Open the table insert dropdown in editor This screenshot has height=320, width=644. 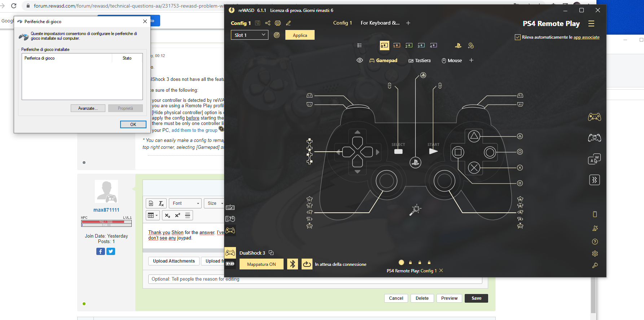pos(153,215)
